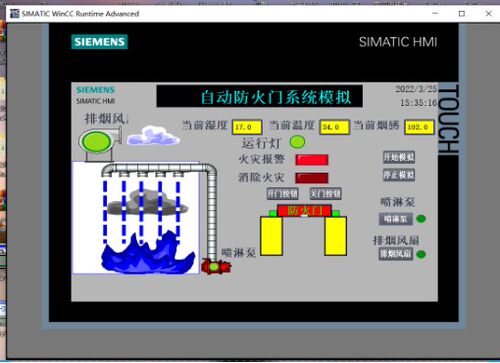
Task: Click the date text 2022/3/25
Action: (416, 89)
